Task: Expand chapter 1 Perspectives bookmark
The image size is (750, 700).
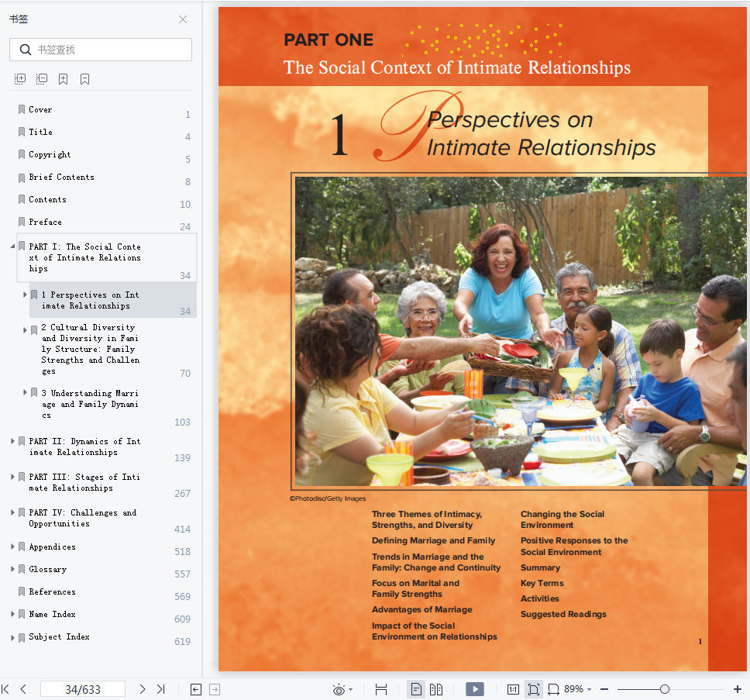Action: pyautogui.click(x=25, y=295)
